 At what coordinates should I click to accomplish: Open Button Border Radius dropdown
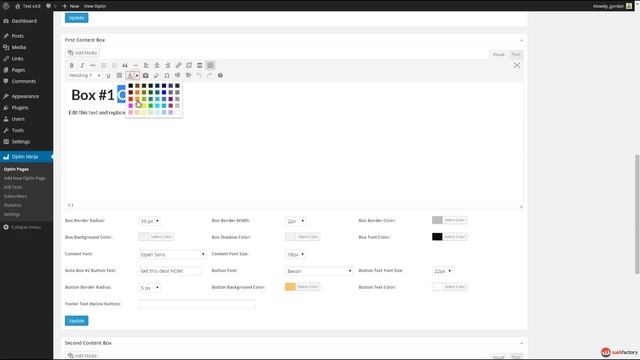149,288
